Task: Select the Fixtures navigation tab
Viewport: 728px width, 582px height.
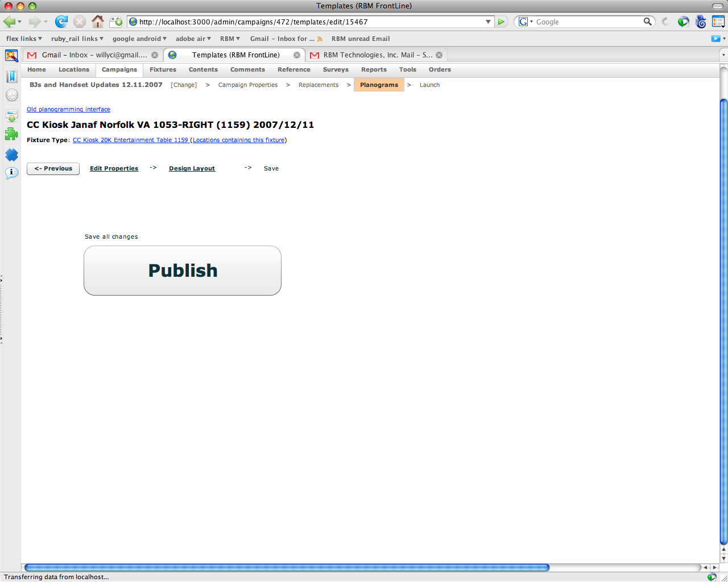Action: pyautogui.click(x=163, y=69)
